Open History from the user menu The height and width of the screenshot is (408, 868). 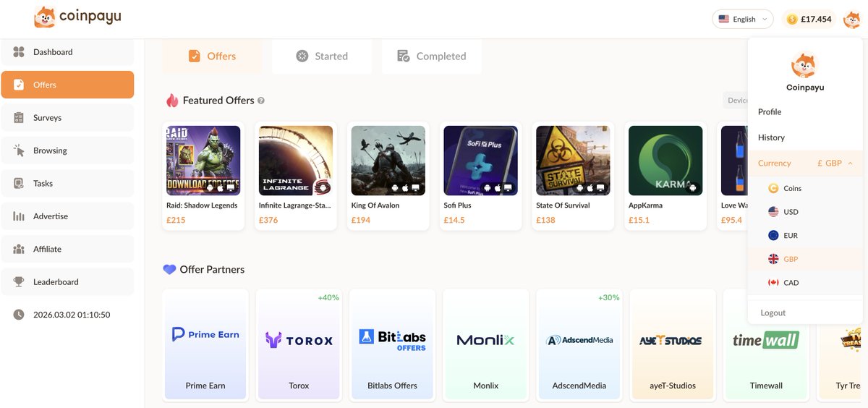[805, 137]
